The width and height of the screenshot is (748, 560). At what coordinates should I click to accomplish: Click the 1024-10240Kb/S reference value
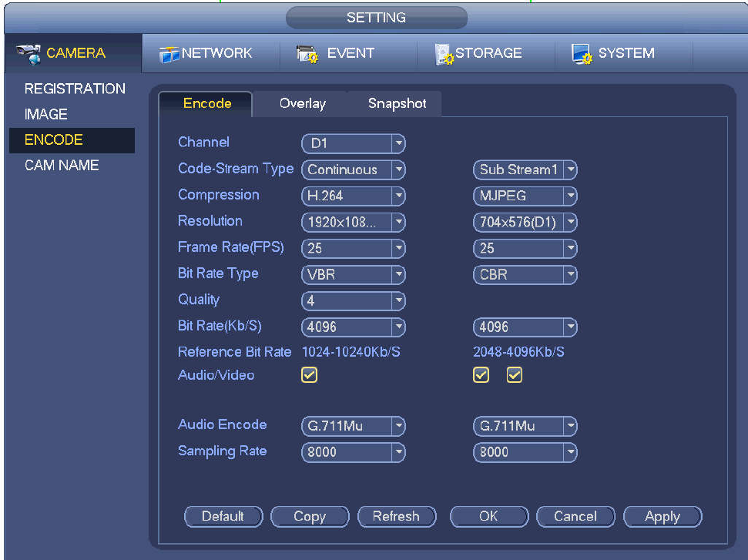coord(351,352)
